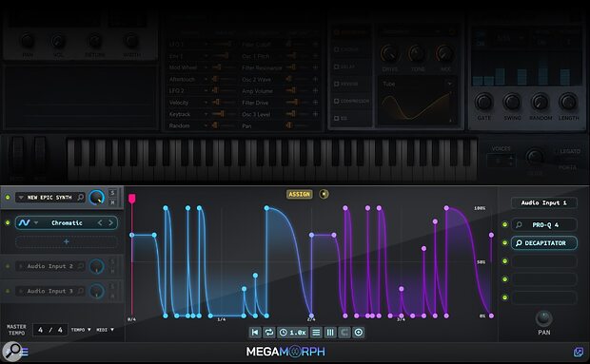Click the search icon in New Epic Synth slot

point(81,198)
